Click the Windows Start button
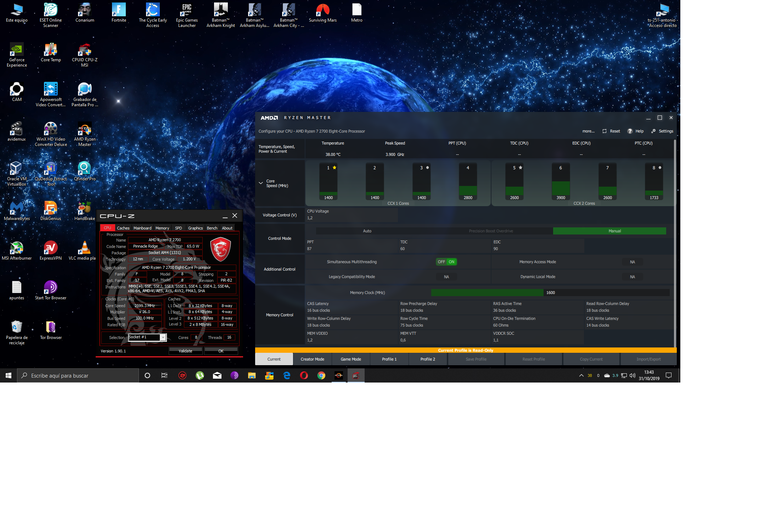The image size is (759, 532). click(9, 375)
